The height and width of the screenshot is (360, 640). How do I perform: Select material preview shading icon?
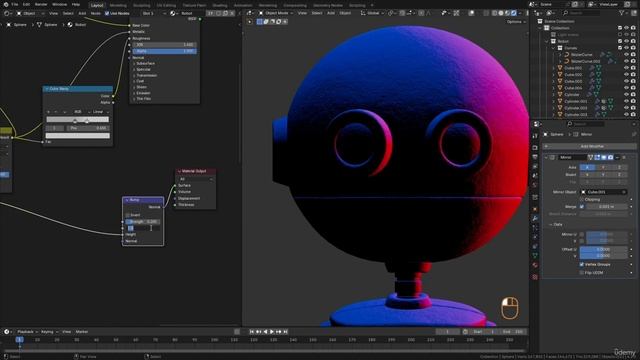coord(507,13)
